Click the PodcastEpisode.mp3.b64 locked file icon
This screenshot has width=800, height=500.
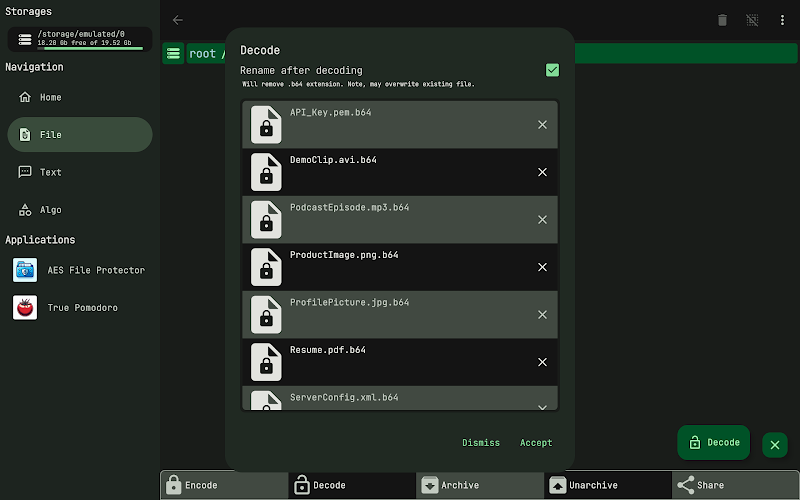click(266, 219)
